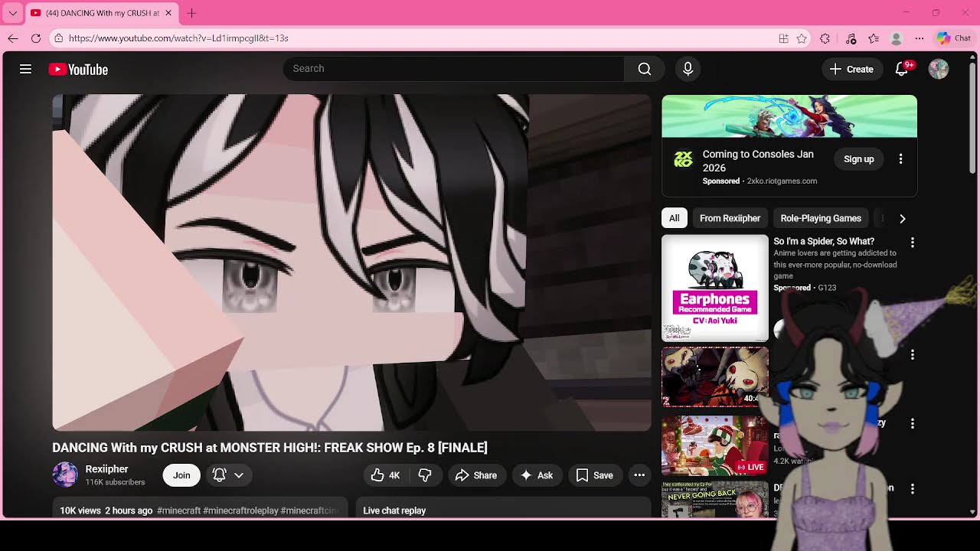Open the Never Going Back thumbnail
The image size is (980, 551).
[x=715, y=500]
